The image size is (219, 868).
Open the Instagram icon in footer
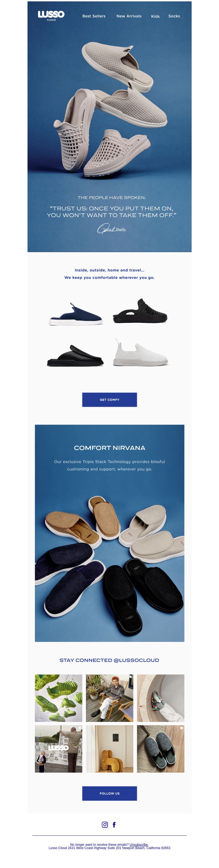pyautogui.click(x=105, y=824)
